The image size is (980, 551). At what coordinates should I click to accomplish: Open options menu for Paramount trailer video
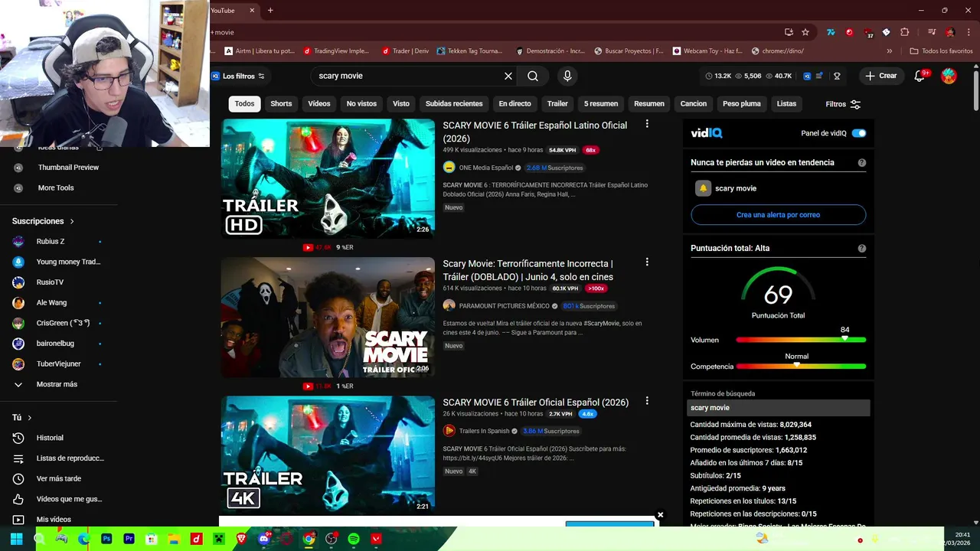(x=647, y=262)
